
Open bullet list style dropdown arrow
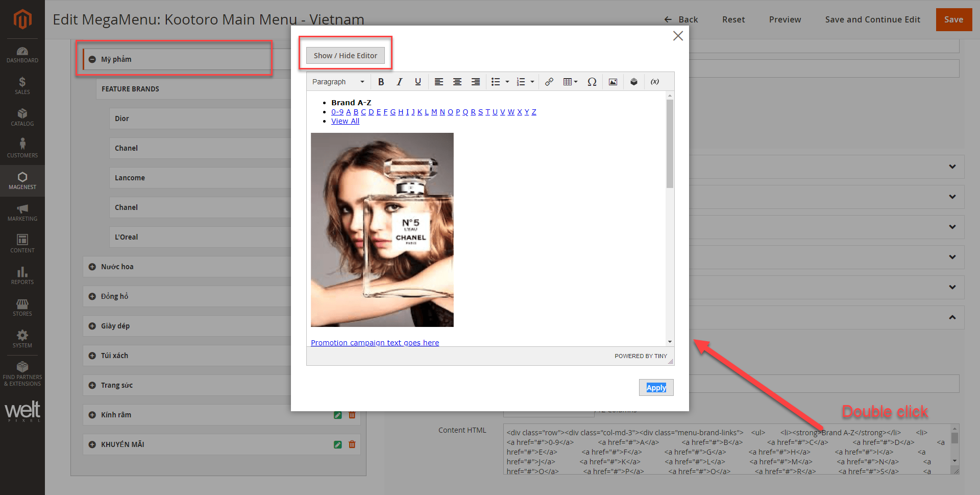point(507,82)
